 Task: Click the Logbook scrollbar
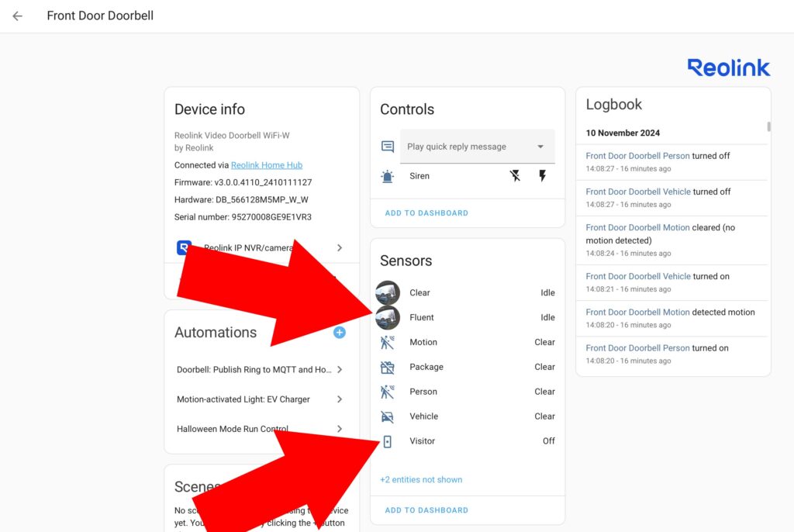[768, 126]
